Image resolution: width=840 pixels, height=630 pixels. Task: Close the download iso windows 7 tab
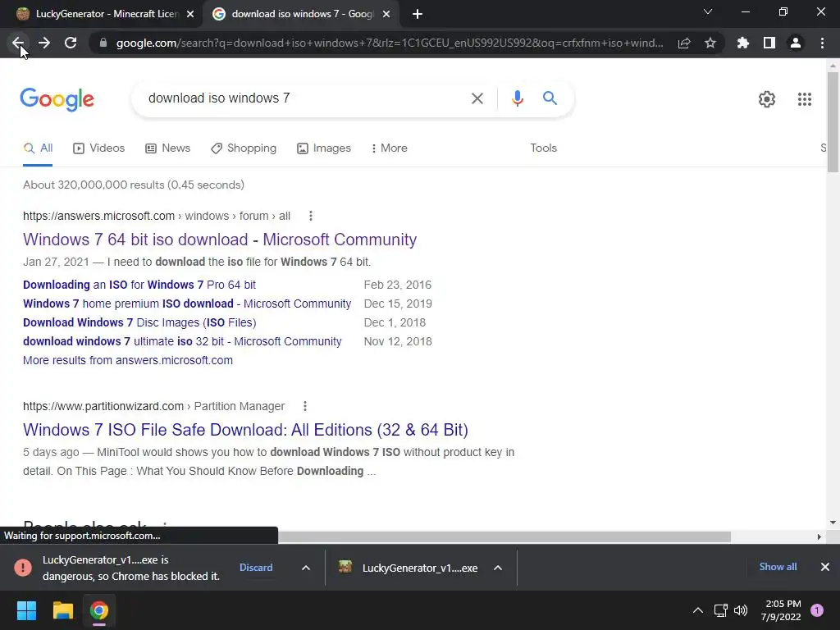point(386,15)
